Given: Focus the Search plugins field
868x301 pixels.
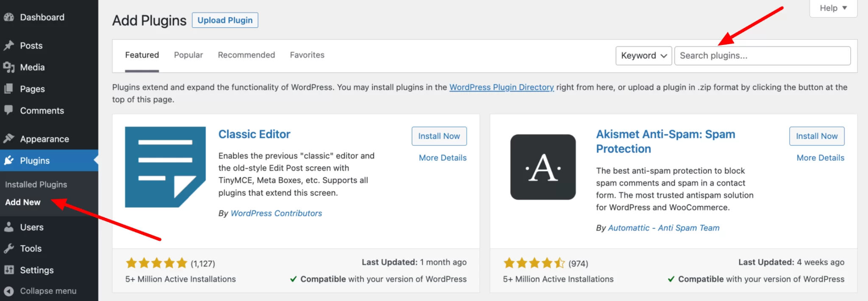Looking at the screenshot, I should (x=762, y=56).
